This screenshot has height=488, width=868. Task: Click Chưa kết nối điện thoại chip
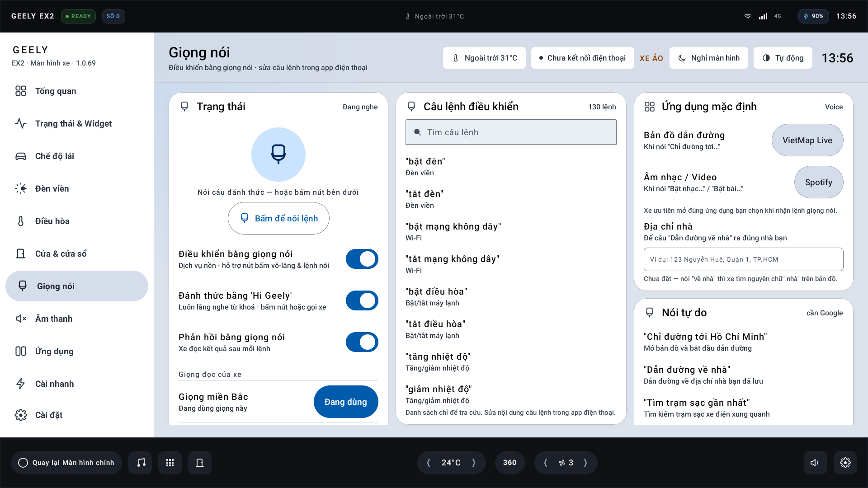pos(583,58)
